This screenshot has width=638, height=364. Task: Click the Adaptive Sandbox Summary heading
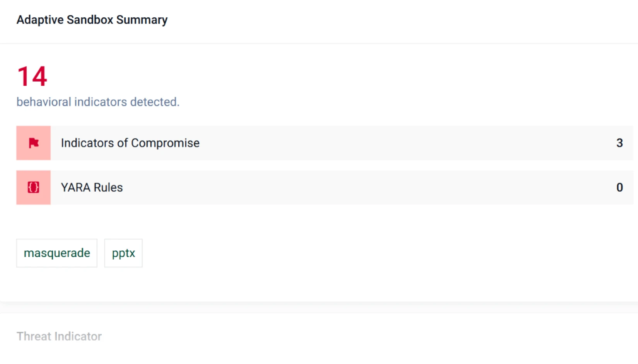tap(92, 20)
